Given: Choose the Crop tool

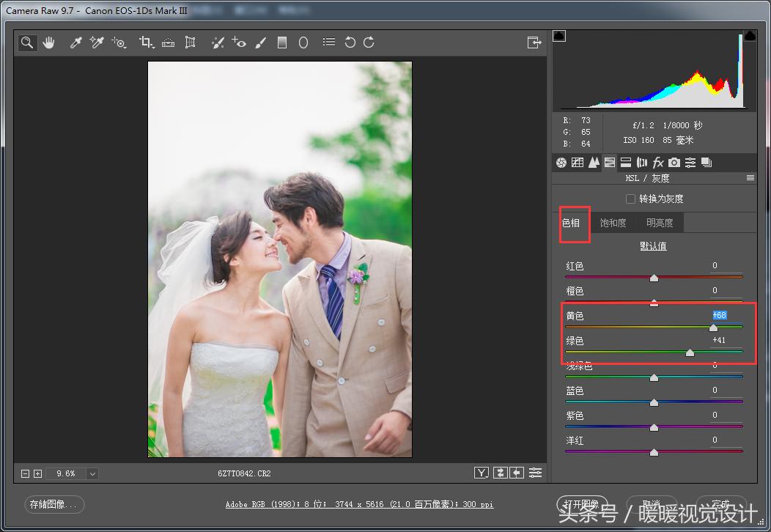Looking at the screenshot, I should pos(146,43).
